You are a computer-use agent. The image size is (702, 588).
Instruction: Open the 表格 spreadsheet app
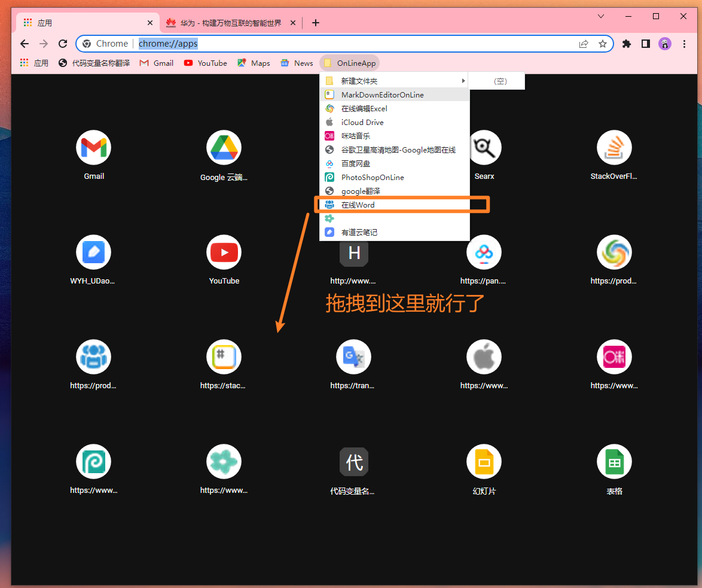click(x=614, y=461)
